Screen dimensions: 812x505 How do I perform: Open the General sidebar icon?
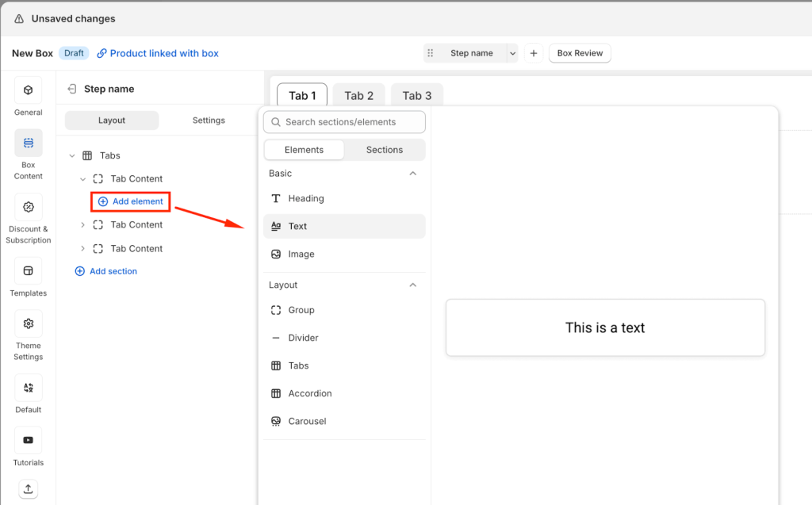[x=29, y=90]
